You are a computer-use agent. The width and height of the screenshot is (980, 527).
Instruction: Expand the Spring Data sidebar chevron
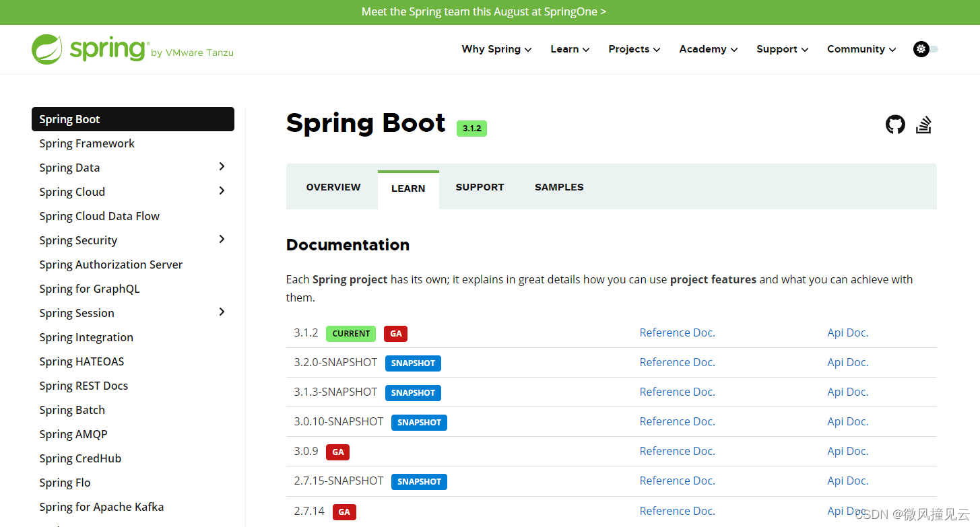coord(222,167)
